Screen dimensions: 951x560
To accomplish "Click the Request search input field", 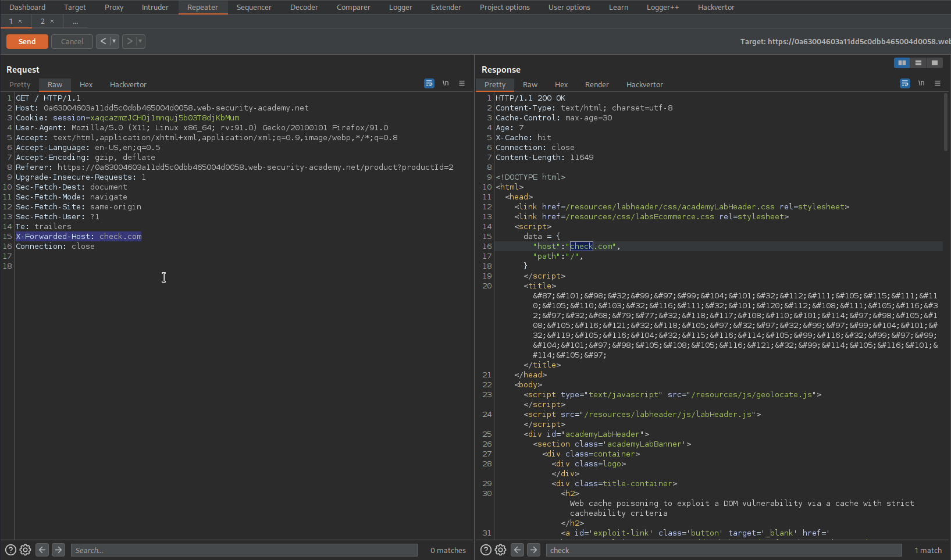I will coord(244,550).
